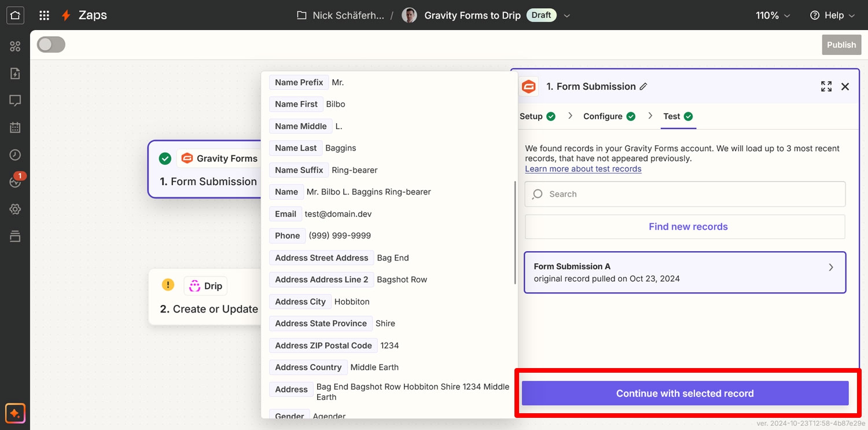Expand the step panel to fullscreen

click(x=826, y=86)
